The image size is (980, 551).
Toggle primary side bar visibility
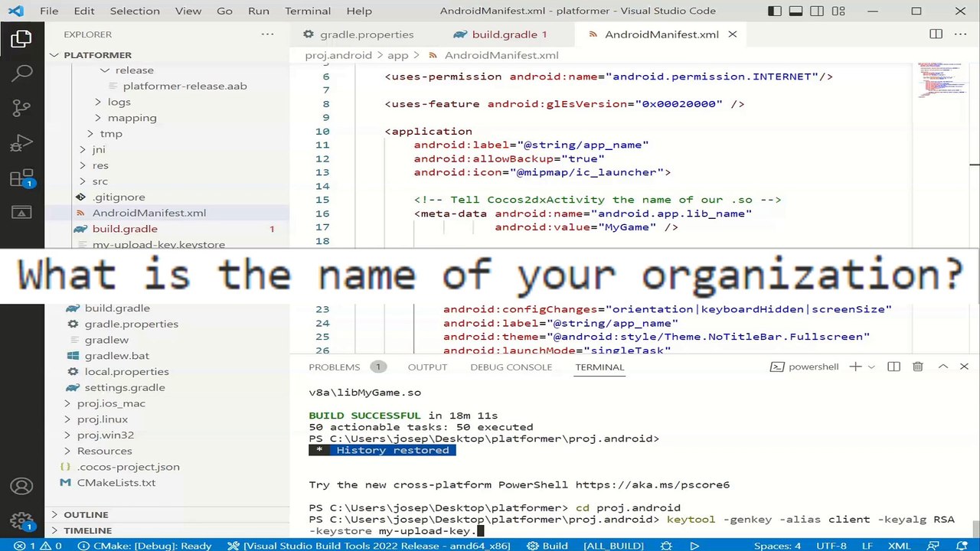pos(775,11)
